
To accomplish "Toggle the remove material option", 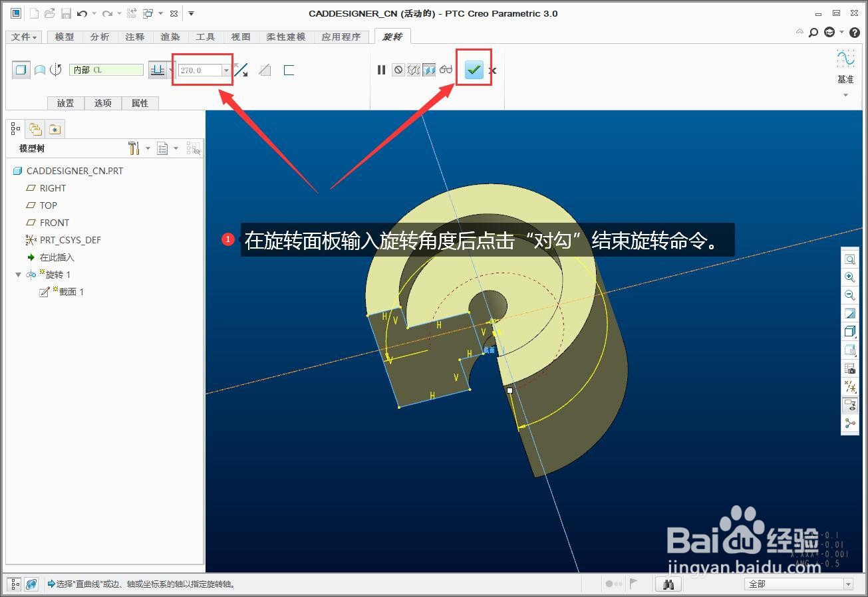I will coord(265,70).
